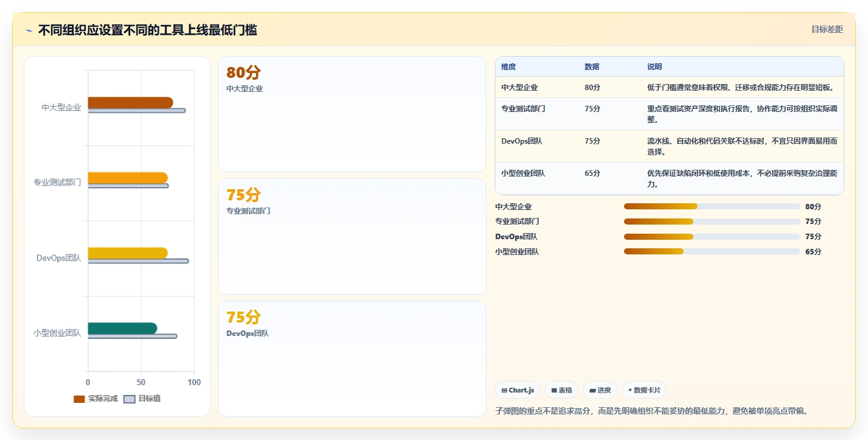Click the 专业测试部门 progress bar

coord(712,222)
